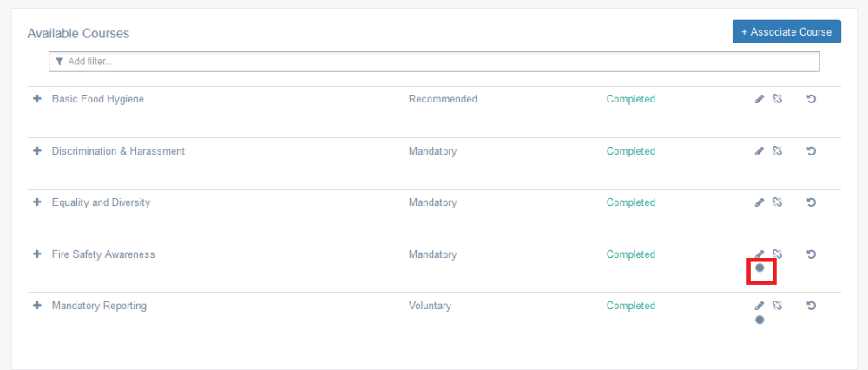Click the filter funnel icon
Screen dimensions: 868x370
tap(59, 62)
